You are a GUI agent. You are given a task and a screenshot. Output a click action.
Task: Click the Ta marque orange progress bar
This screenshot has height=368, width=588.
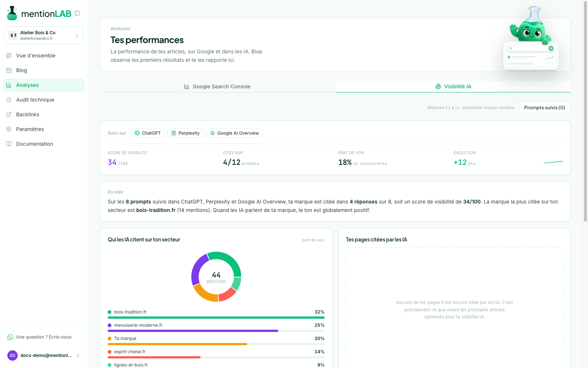point(177,344)
